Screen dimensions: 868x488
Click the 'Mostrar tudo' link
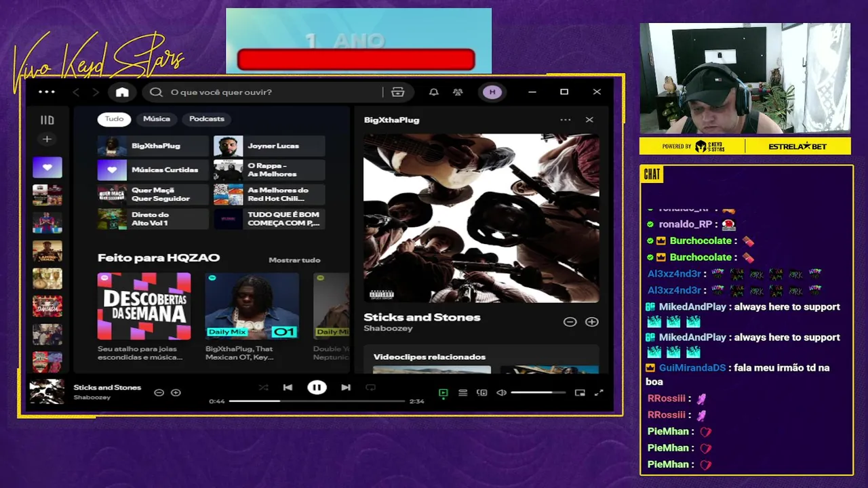click(x=294, y=260)
